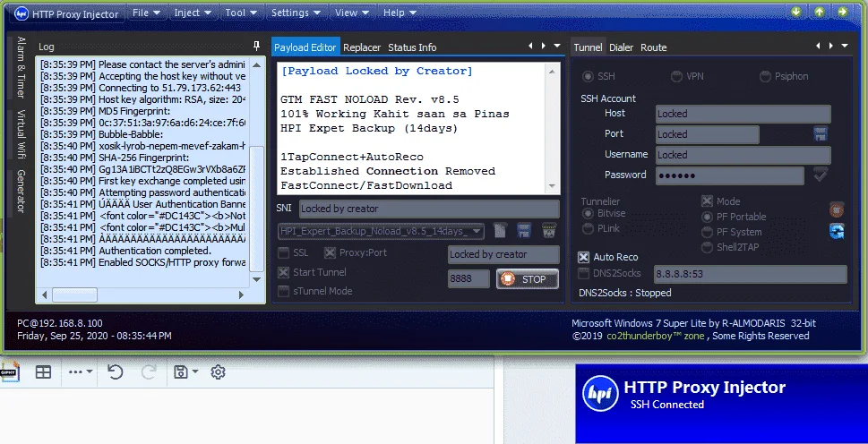Open the Help menu

[x=400, y=13]
